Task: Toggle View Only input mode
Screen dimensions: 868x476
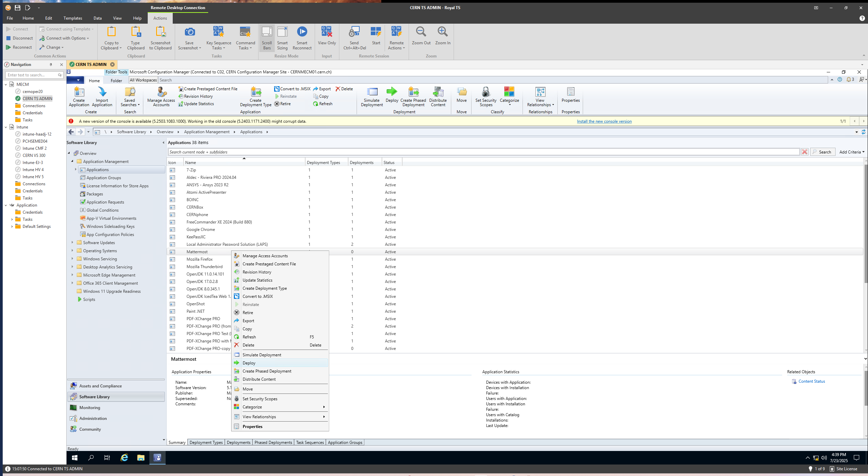Action: click(x=327, y=35)
